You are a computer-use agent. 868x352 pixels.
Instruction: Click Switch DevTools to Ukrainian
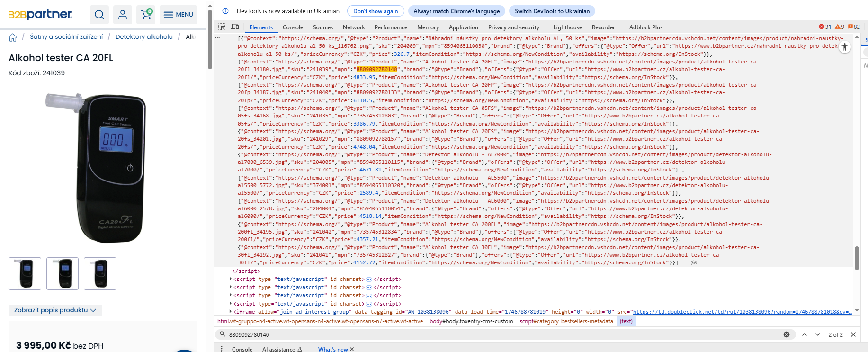(x=552, y=11)
